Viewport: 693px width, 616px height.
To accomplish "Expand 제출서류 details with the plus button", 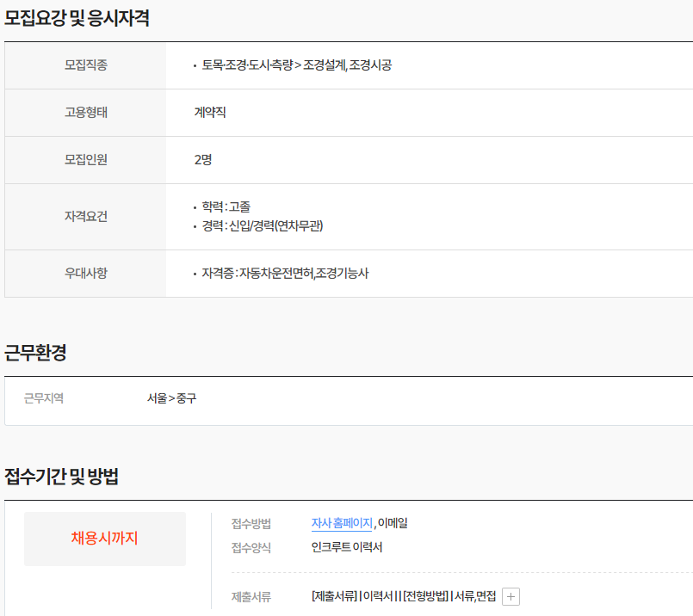I will click(510, 596).
